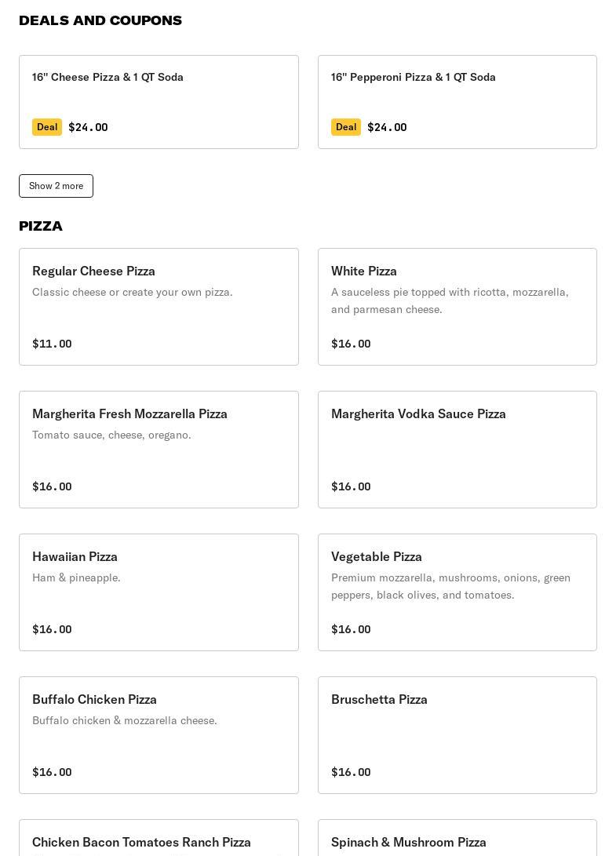Select the Regular Cheese Pizza item
The height and width of the screenshot is (856, 616).
[159, 306]
